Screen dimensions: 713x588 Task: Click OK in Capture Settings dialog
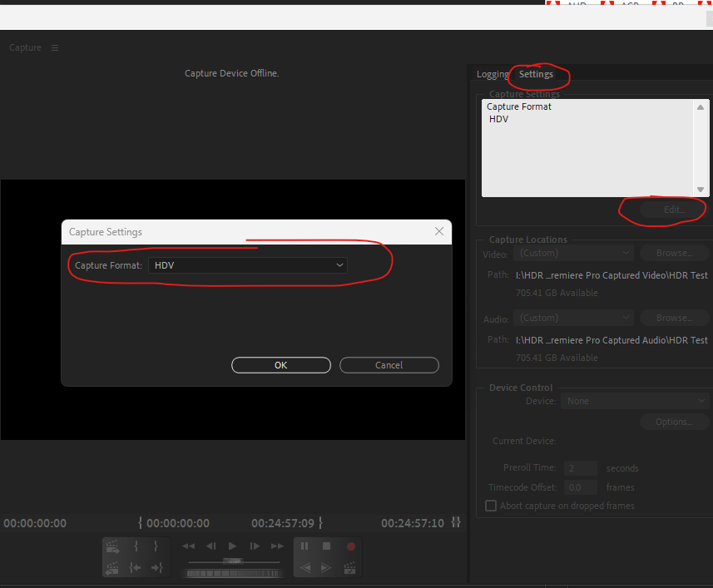click(281, 365)
